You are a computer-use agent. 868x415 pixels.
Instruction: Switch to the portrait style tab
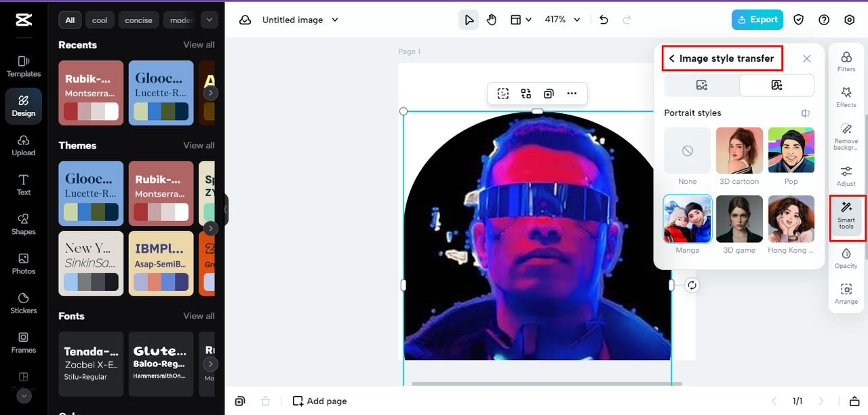point(776,85)
